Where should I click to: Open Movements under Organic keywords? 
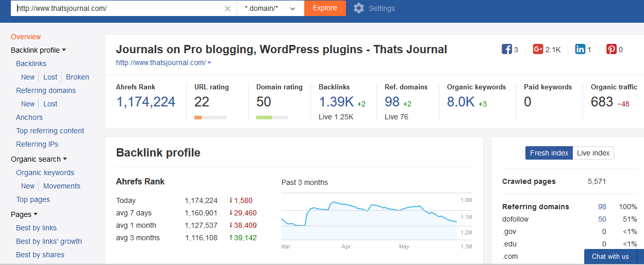click(x=62, y=186)
